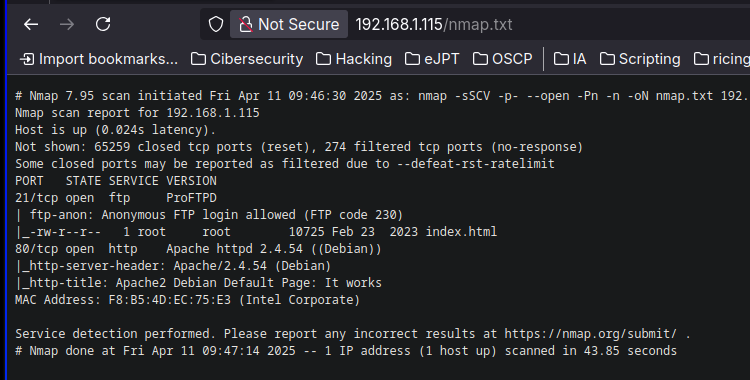Open the Scripting bookmarks folder
Image resolution: width=750 pixels, height=380 pixels.
tap(640, 59)
